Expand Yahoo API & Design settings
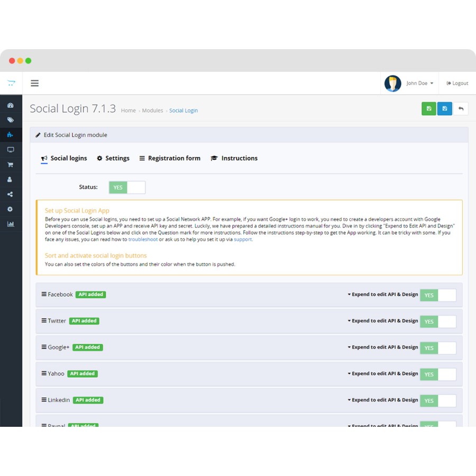The width and height of the screenshot is (476, 476). coord(382,373)
